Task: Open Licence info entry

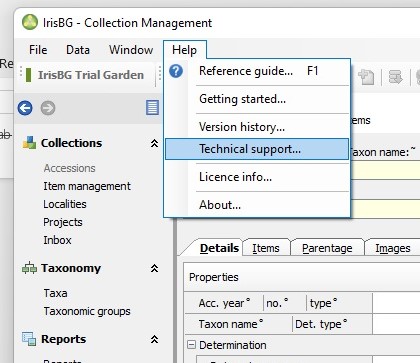Action: [x=257, y=177]
